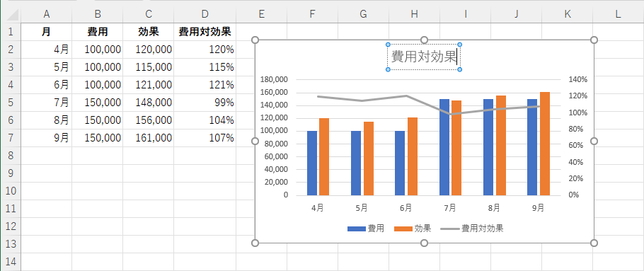Click the chart title 費用対効果
The height and width of the screenshot is (271, 644).
pyautogui.click(x=424, y=57)
